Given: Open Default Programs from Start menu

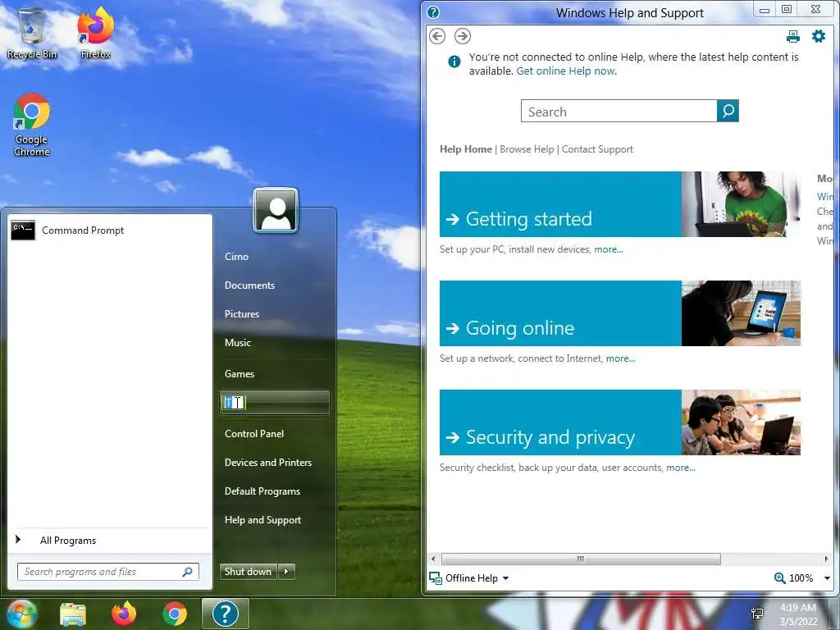Looking at the screenshot, I should pos(262,491).
